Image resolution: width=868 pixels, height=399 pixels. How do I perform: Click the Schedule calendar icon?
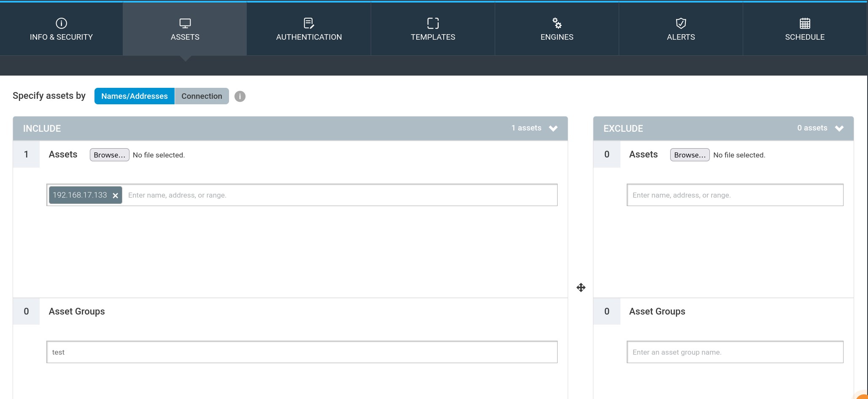805,23
